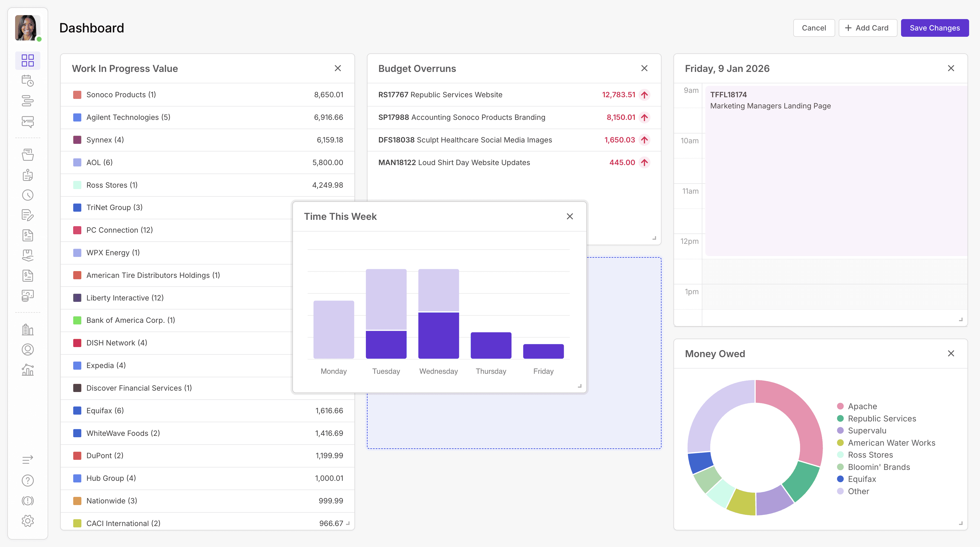
Task: Click Sonoco Products color swatch in list
Action: (x=77, y=95)
